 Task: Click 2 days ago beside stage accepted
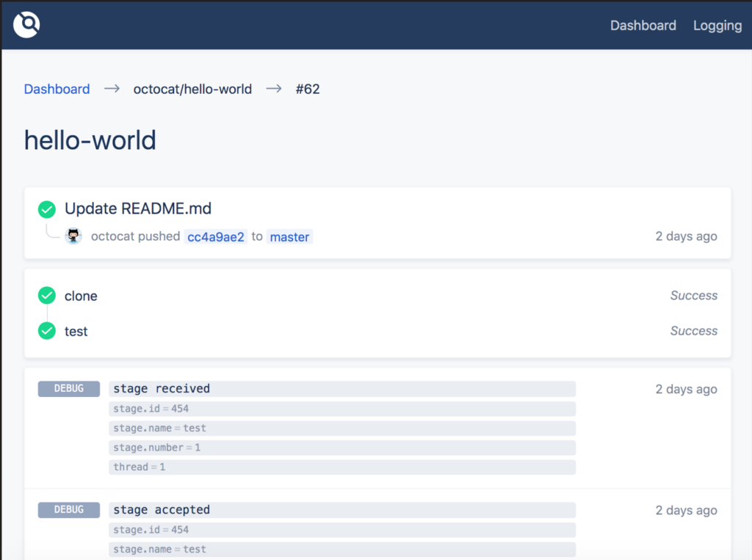(687, 511)
